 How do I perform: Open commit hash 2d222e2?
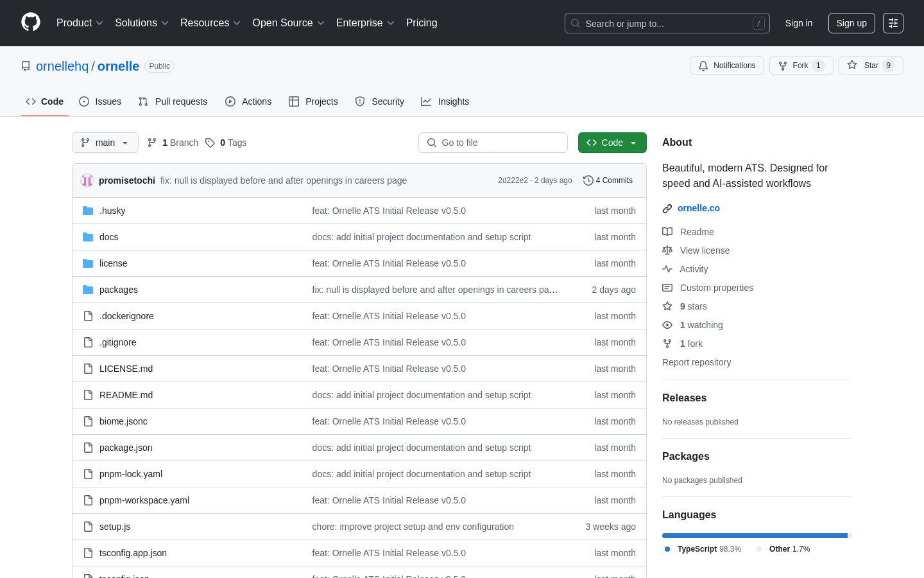[x=513, y=180]
